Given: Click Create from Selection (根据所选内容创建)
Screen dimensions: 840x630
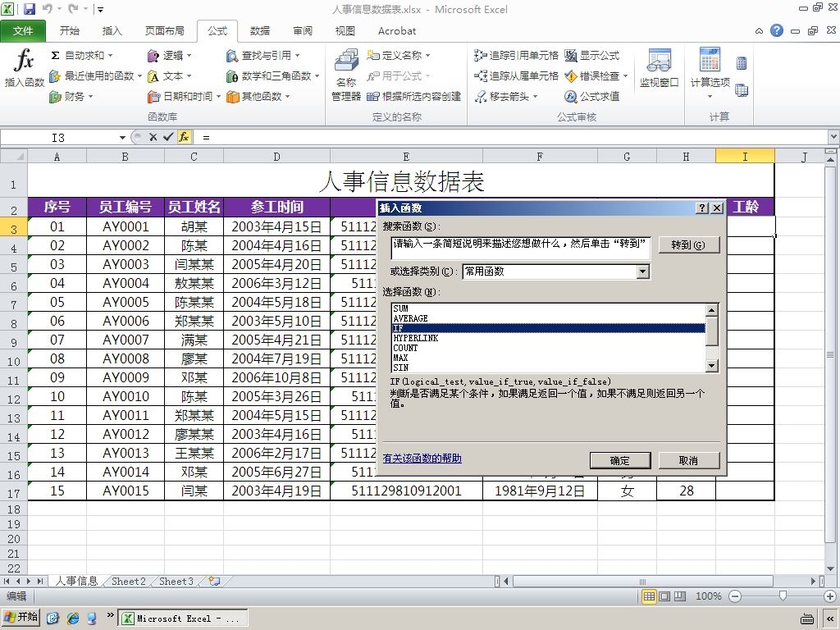Looking at the screenshot, I should coord(413,97).
